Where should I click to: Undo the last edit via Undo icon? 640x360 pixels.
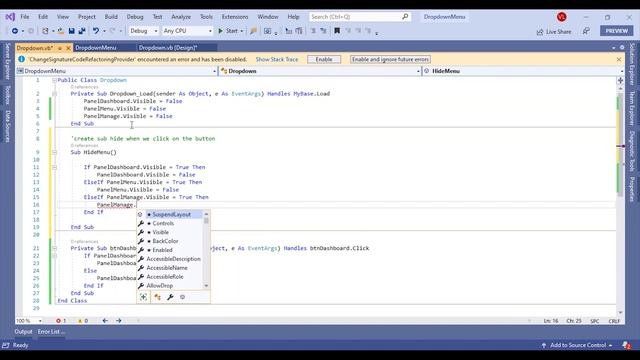point(96,31)
